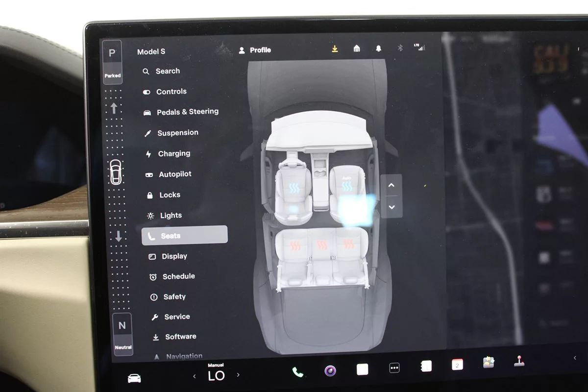The width and height of the screenshot is (588, 392).
Task: Open the calendar app icon
Action: click(x=457, y=364)
